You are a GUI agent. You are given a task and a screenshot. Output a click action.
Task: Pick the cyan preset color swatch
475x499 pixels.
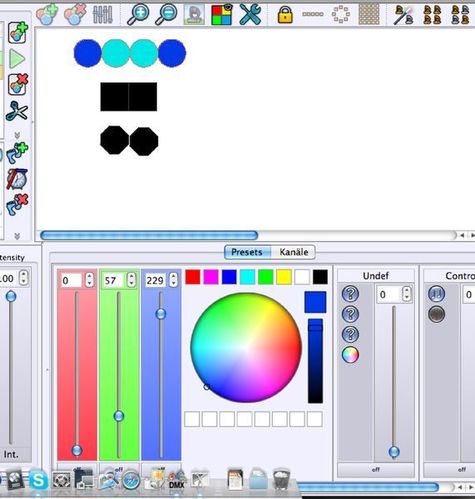coord(247,277)
